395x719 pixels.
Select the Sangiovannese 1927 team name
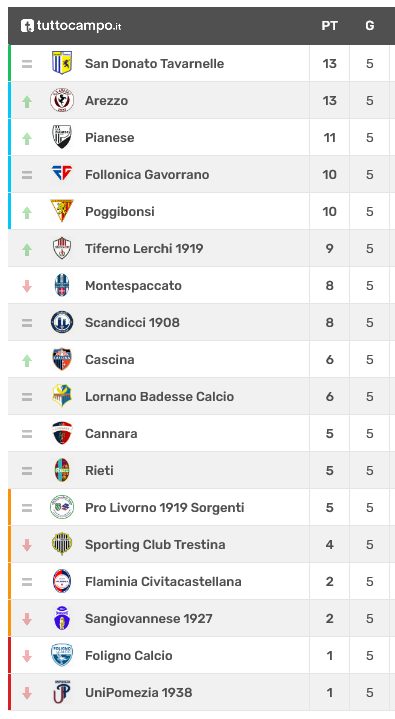pos(149,619)
